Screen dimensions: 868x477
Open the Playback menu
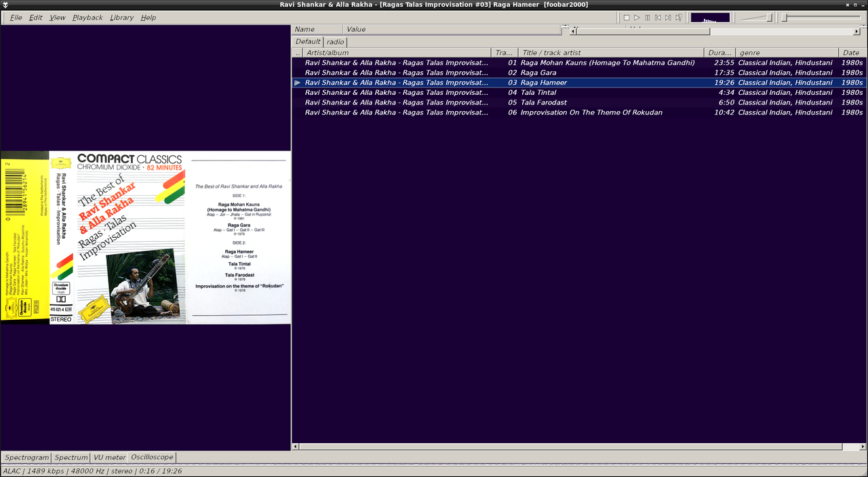87,18
